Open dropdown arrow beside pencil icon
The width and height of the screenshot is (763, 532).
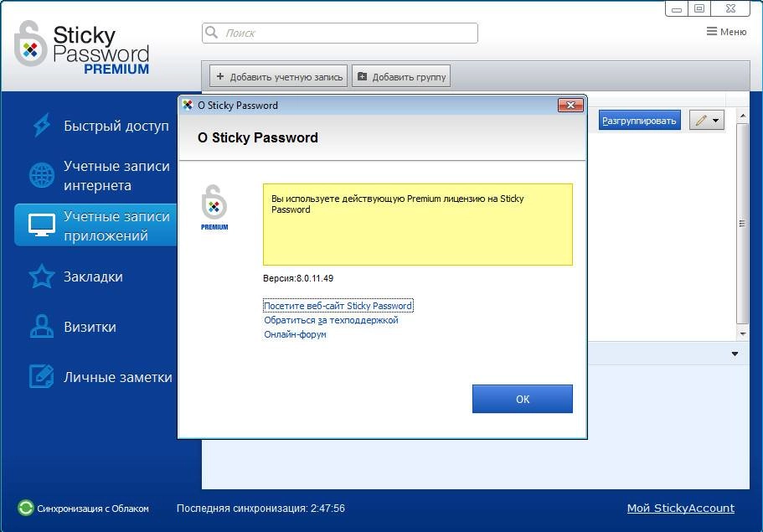[716, 120]
